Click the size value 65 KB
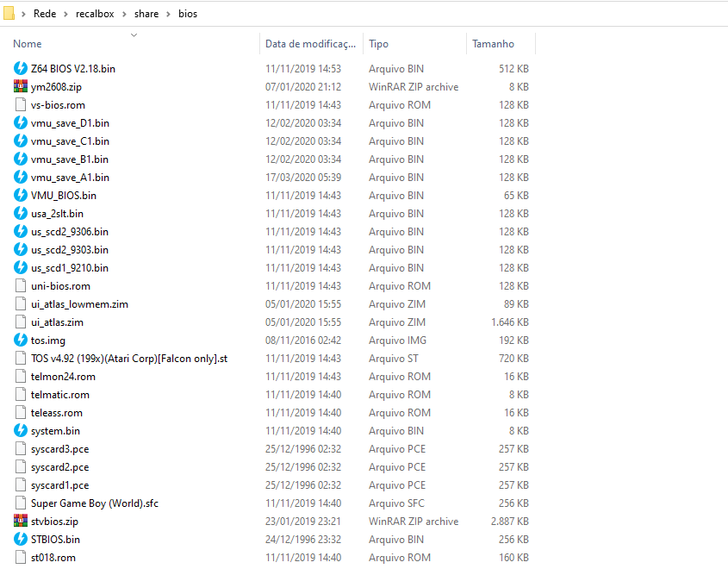Viewport: 728px width, 575px height. [516, 195]
